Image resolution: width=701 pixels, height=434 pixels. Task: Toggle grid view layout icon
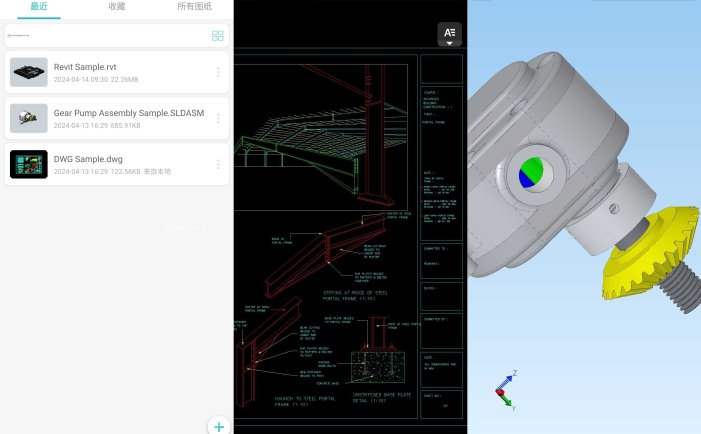218,36
